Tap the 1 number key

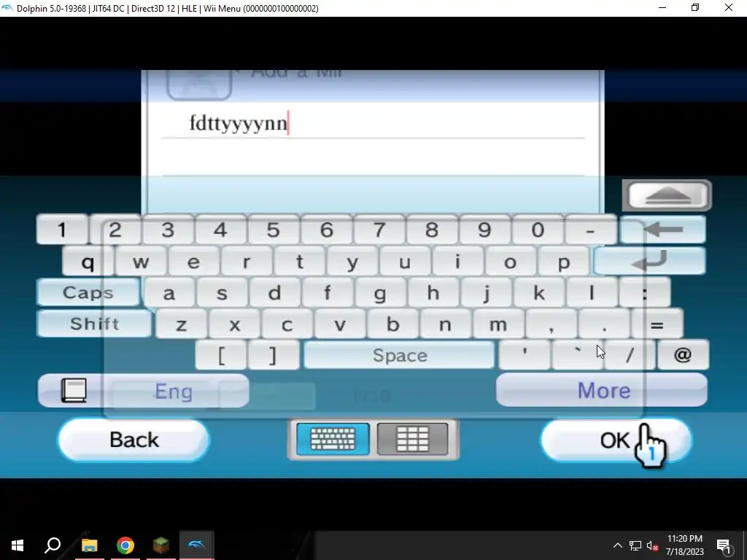point(62,230)
